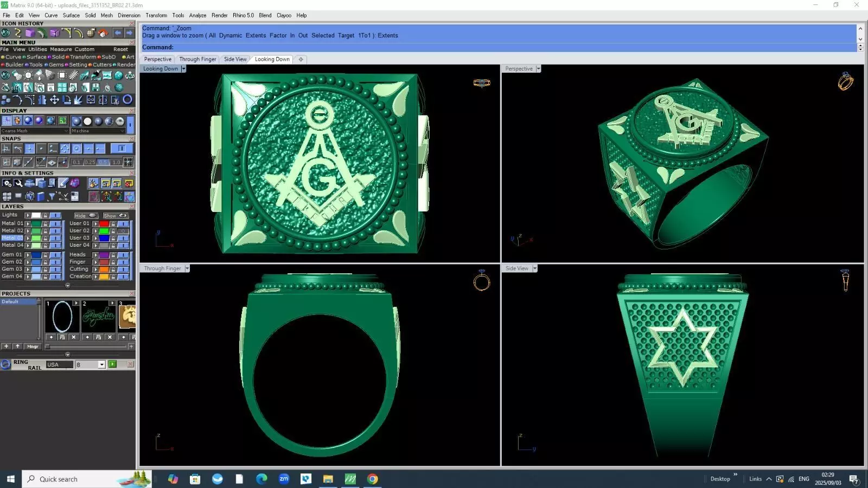Toggle the Lights layer on/off switch
This screenshot has width=868, height=488.
tap(55, 215)
